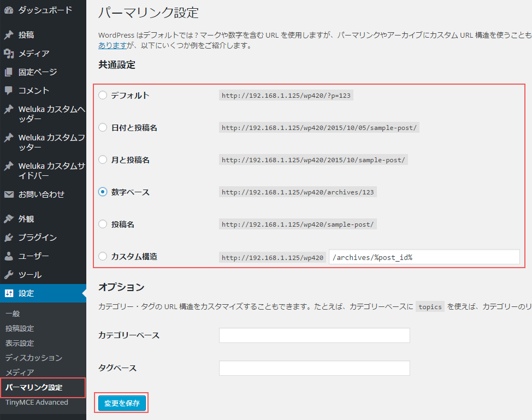Screen dimensions: 532x420
Task: Click the オプション heading
Action: (121, 287)
